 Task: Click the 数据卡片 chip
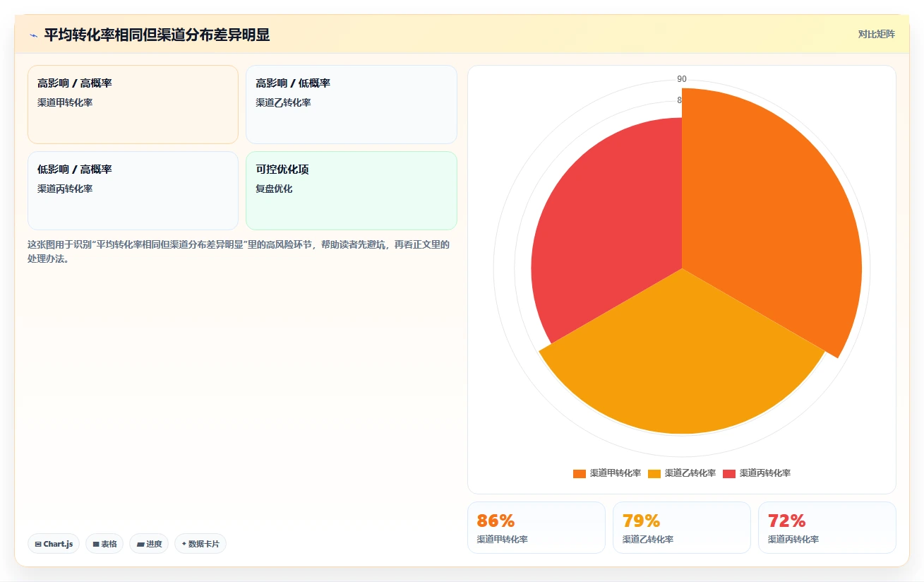click(200, 544)
